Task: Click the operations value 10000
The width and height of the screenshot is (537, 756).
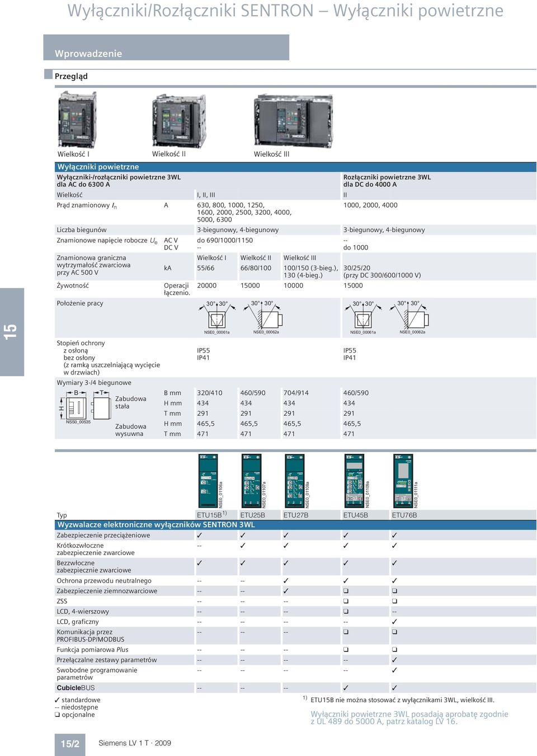Action: pyautogui.click(x=293, y=285)
